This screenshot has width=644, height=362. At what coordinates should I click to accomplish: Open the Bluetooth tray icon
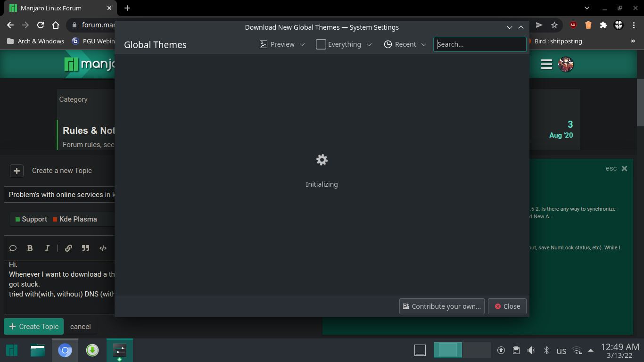pyautogui.click(x=546, y=350)
